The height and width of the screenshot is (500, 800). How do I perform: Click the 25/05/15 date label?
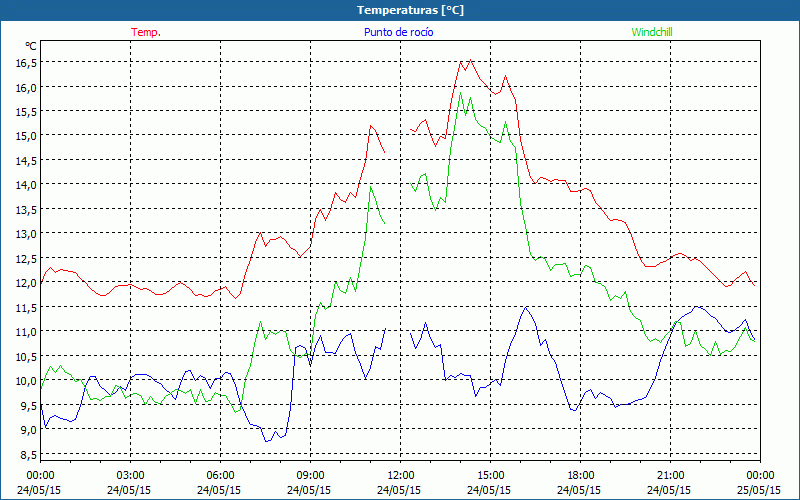coord(759,490)
